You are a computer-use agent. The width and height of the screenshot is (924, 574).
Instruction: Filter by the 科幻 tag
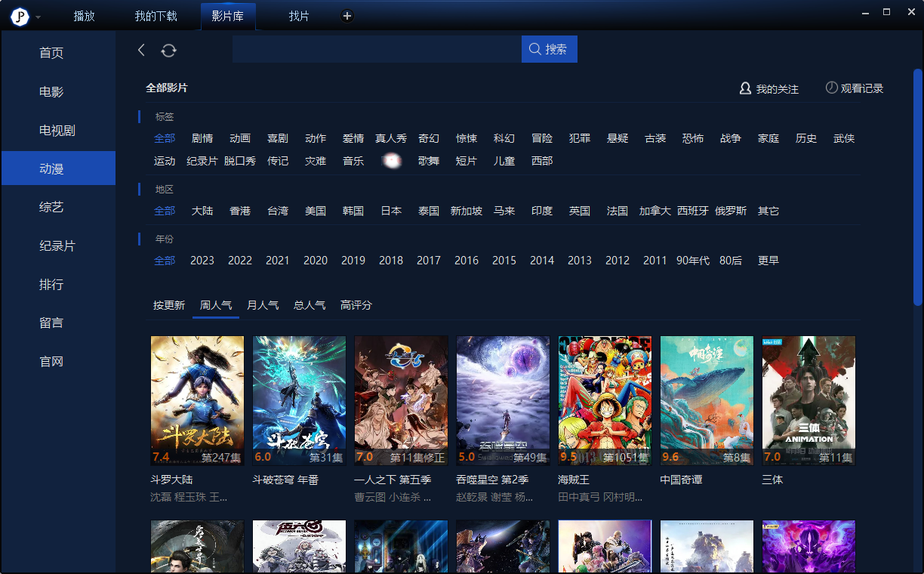pos(504,138)
